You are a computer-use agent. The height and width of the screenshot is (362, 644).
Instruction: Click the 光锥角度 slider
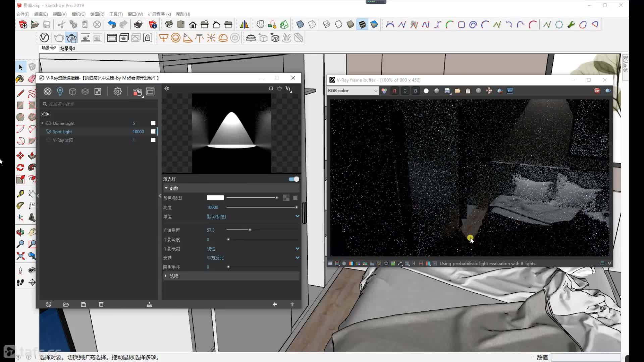tap(262, 230)
